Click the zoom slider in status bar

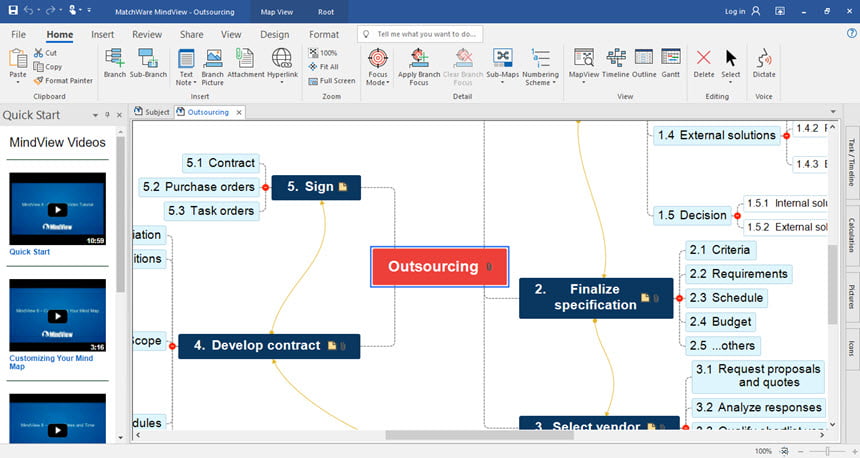click(x=827, y=451)
